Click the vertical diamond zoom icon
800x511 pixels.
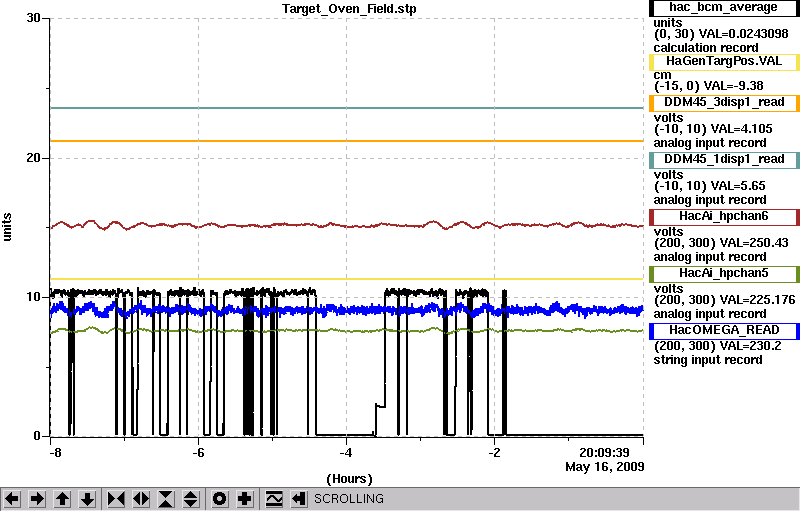[x=191, y=499]
